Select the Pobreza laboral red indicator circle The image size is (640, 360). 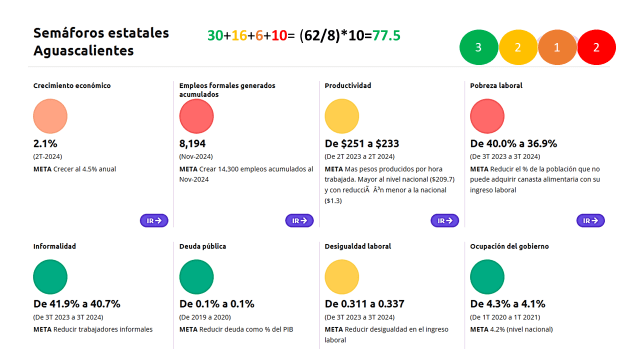coord(487,116)
